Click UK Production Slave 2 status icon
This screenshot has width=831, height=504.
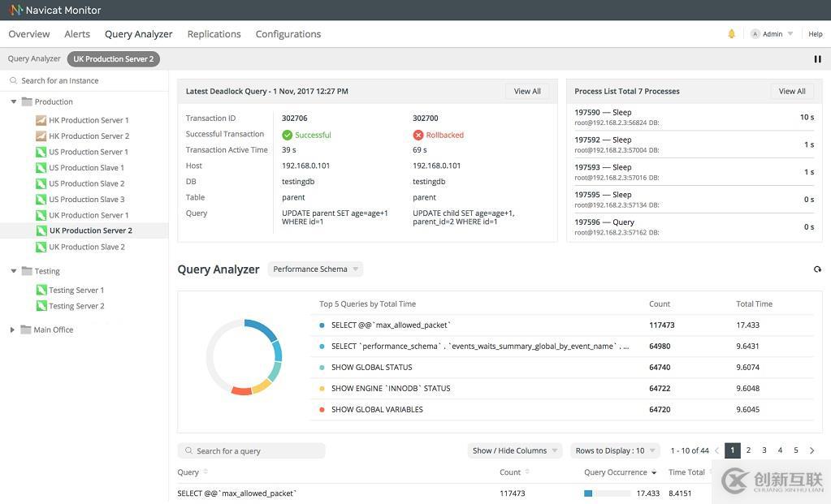(x=41, y=248)
